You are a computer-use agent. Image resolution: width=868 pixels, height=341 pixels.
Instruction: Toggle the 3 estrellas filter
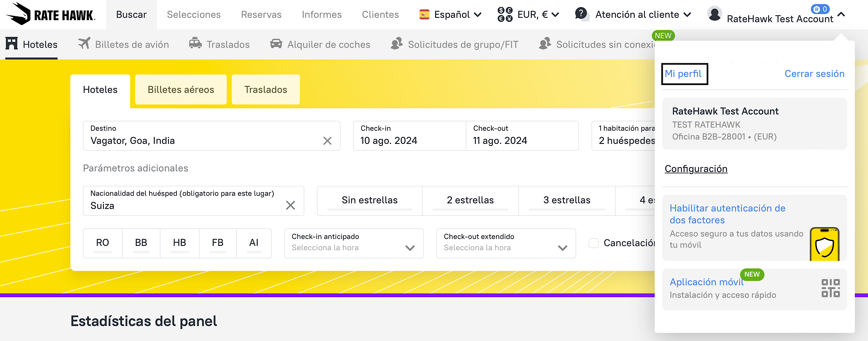[x=566, y=201]
